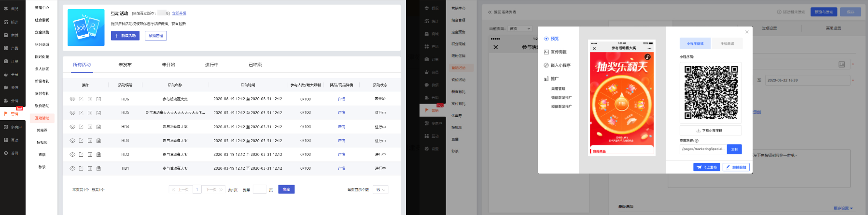The image size is (868, 215).
Task: Click the 马上发布 button in dialog
Action: tap(707, 167)
